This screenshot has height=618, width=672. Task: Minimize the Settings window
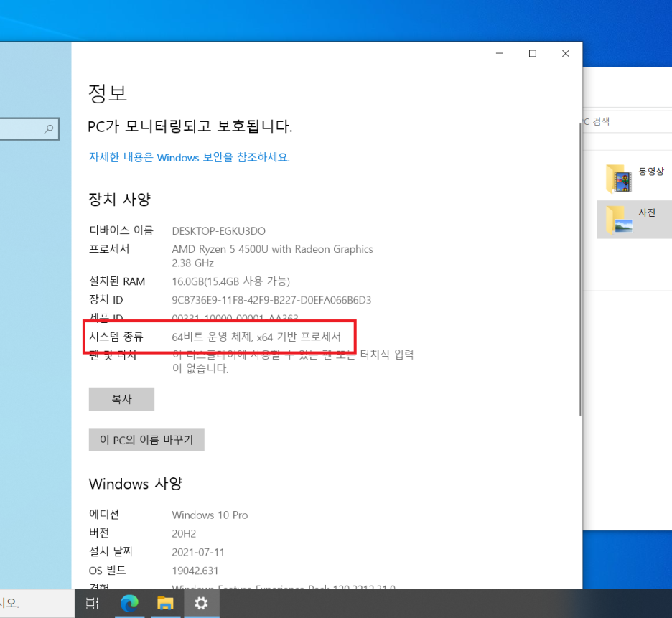coord(499,53)
